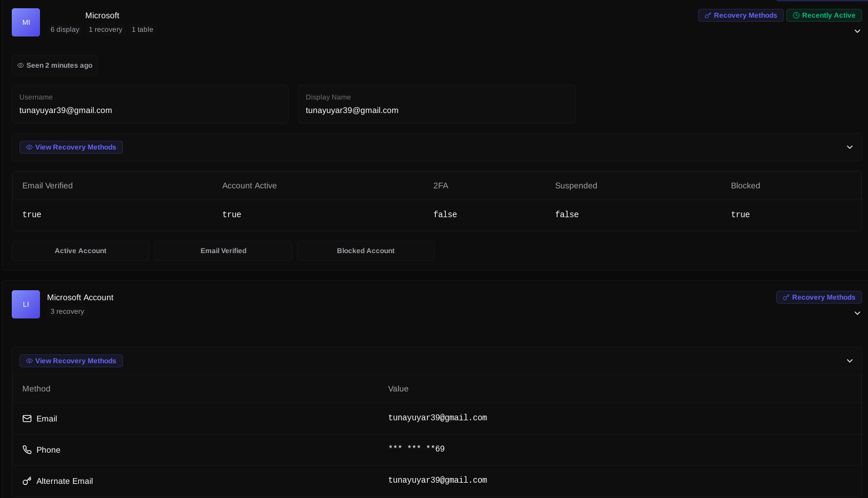Screen dimensions: 868x498
Task: Click the Alternate Email method label
Action: click(x=65, y=481)
